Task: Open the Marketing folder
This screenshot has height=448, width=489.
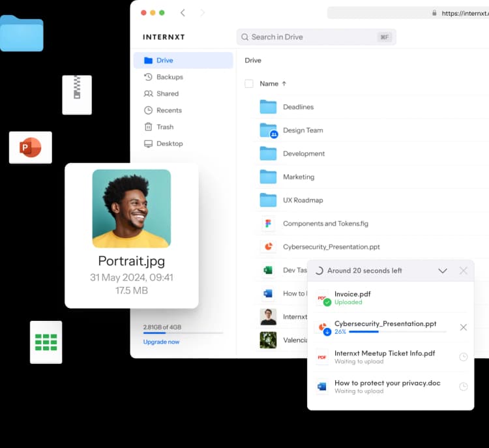Action: pyautogui.click(x=298, y=177)
